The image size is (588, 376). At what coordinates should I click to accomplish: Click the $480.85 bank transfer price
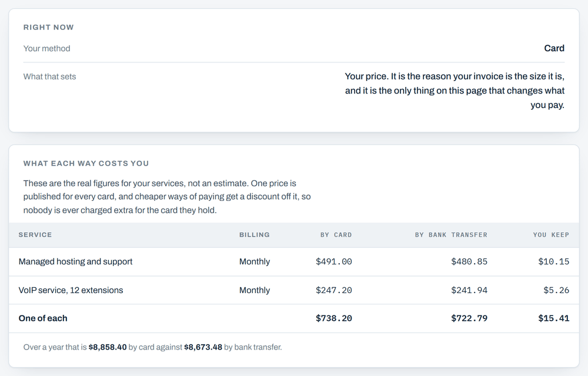(469, 261)
